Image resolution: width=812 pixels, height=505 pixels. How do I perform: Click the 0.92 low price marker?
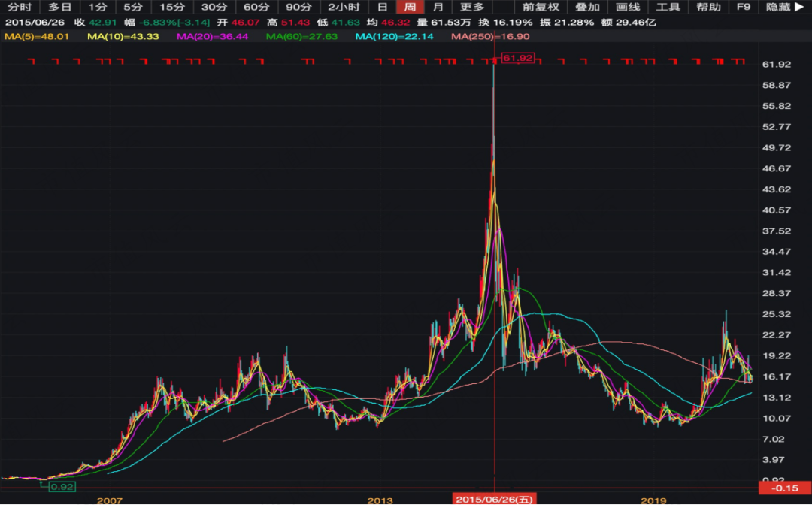(x=62, y=487)
